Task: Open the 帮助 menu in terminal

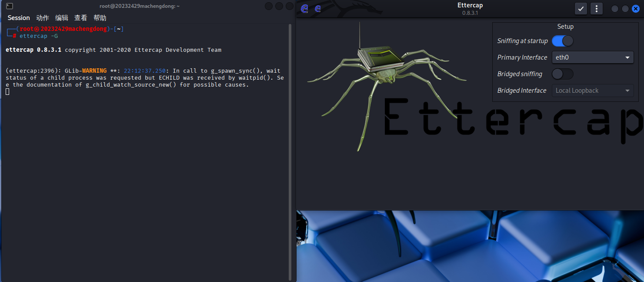Action: click(x=100, y=18)
